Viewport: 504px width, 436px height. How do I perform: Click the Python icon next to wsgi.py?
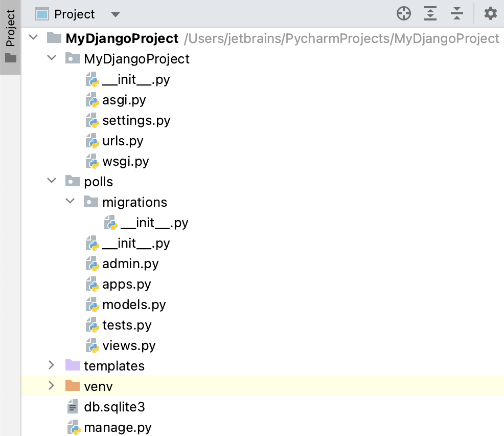(x=93, y=161)
